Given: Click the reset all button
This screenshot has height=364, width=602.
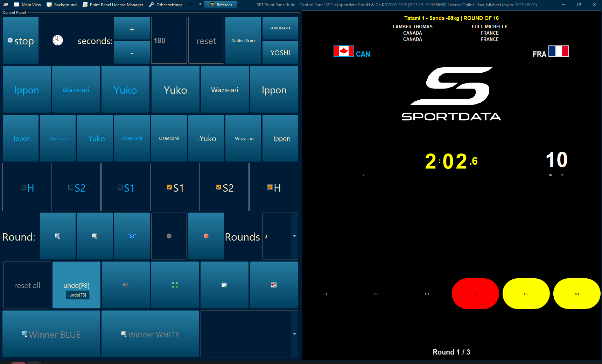Looking at the screenshot, I should (27, 285).
